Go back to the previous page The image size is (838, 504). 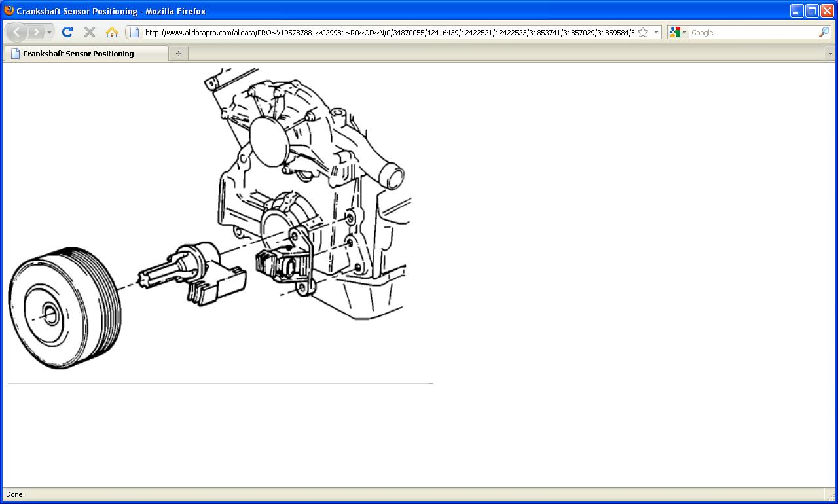[x=16, y=32]
